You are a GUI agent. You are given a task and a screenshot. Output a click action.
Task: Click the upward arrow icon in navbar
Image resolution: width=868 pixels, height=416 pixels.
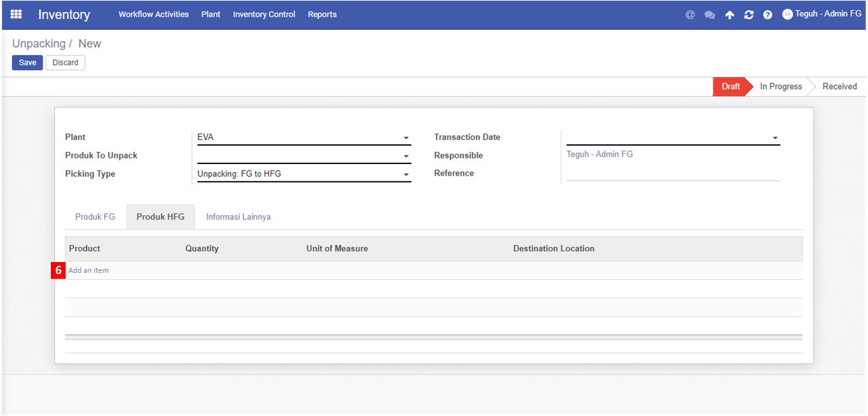(x=729, y=15)
